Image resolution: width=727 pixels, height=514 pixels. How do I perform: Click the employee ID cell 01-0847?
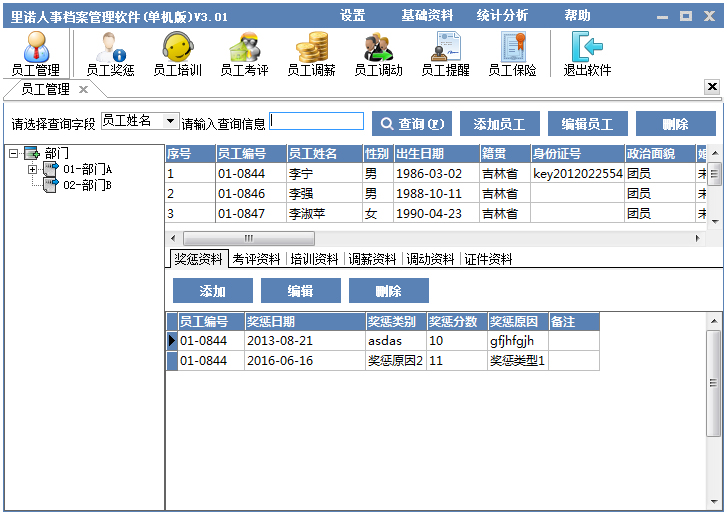[251, 213]
